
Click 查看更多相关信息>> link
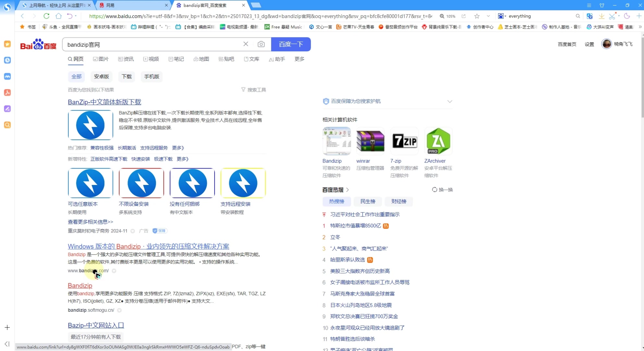pyautogui.click(x=90, y=222)
